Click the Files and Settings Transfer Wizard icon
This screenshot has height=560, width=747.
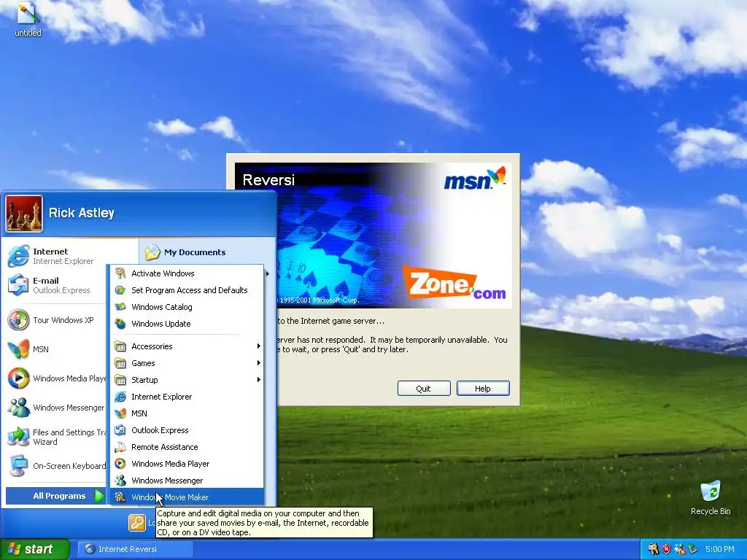click(x=18, y=437)
